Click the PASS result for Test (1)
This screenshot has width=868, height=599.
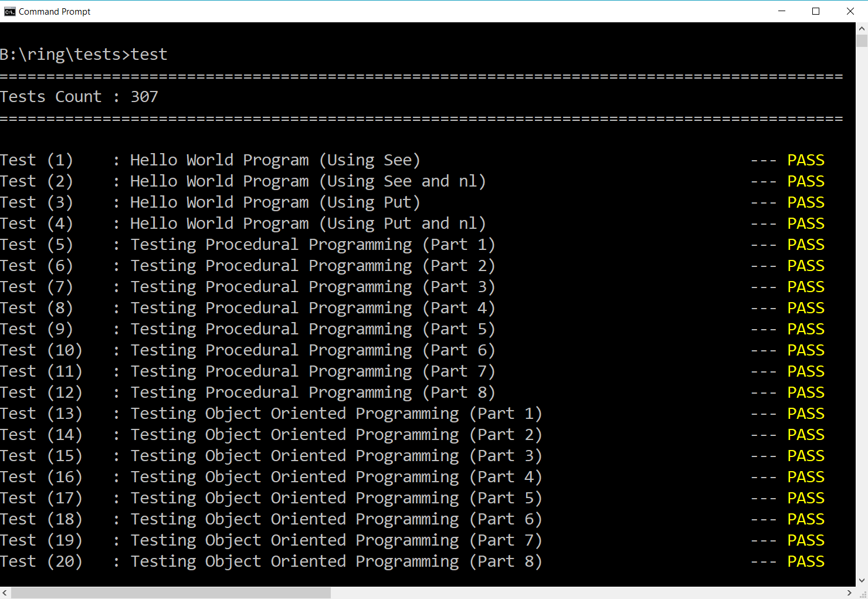pos(805,160)
